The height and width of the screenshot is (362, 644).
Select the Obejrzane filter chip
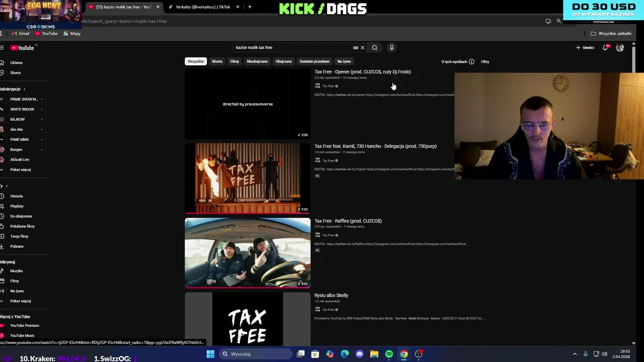pyautogui.click(x=284, y=61)
